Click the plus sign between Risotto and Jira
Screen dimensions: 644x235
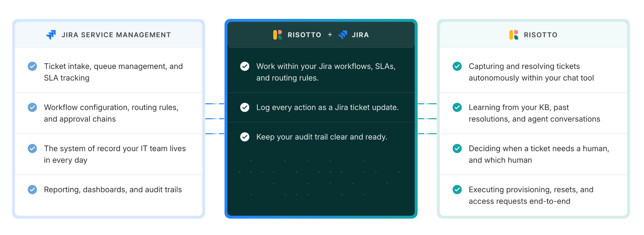tap(330, 35)
